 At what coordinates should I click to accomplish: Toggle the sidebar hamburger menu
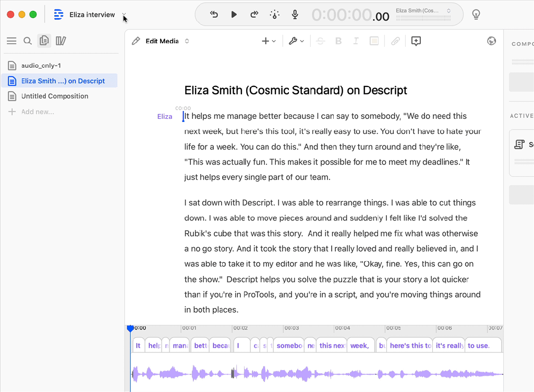point(11,41)
